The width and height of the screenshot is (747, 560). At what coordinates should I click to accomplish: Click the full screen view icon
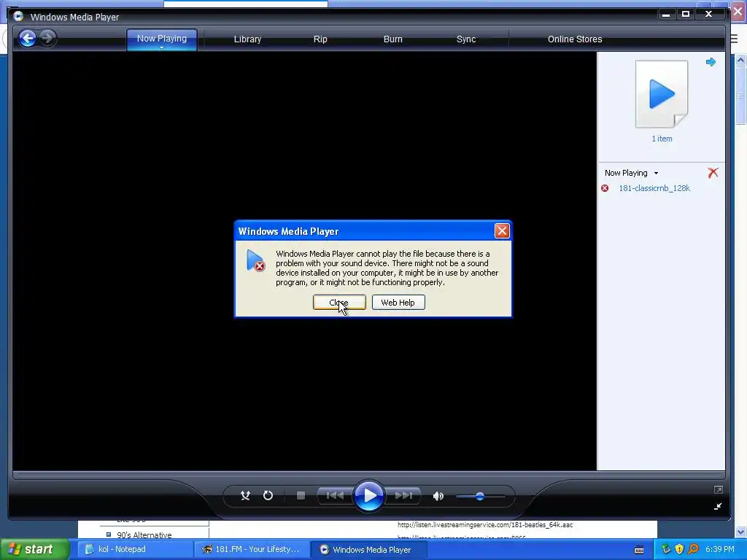[718, 489]
